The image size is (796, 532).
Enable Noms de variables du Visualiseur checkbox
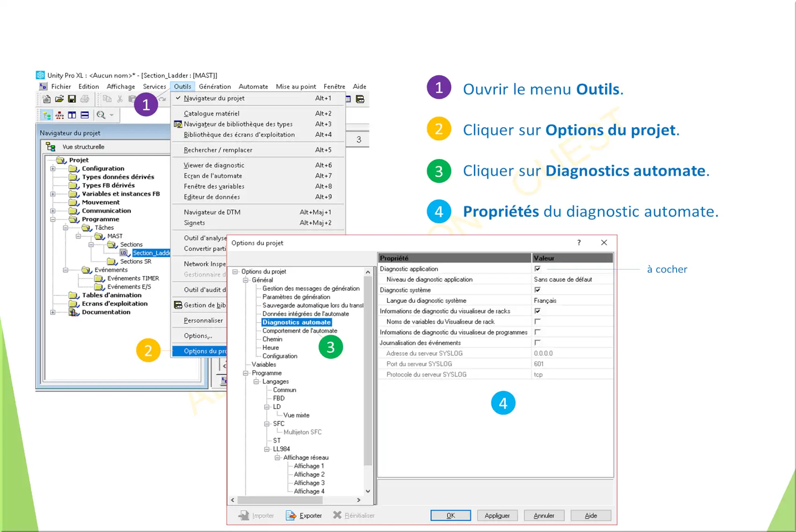(x=537, y=321)
